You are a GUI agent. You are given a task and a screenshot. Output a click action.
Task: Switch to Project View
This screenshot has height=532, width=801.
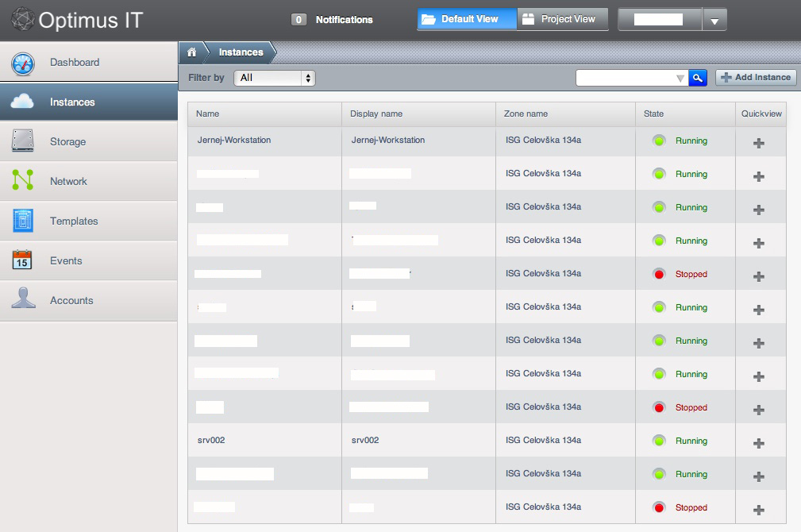(563, 19)
